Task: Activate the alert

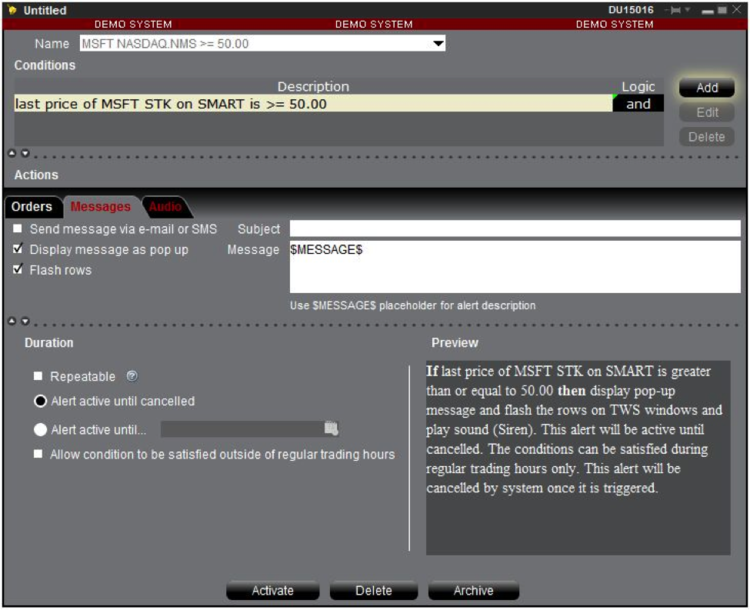Action: pyautogui.click(x=273, y=590)
